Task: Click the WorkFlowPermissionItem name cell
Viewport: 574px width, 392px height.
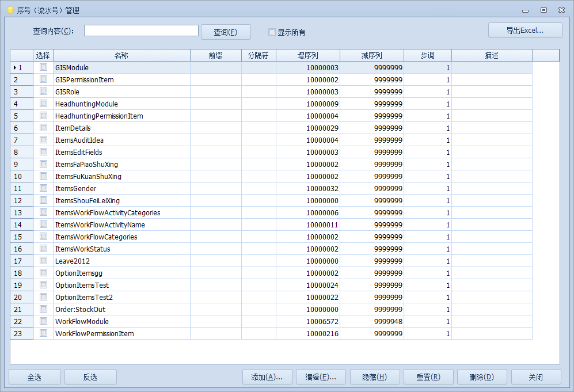Action: pyautogui.click(x=121, y=333)
